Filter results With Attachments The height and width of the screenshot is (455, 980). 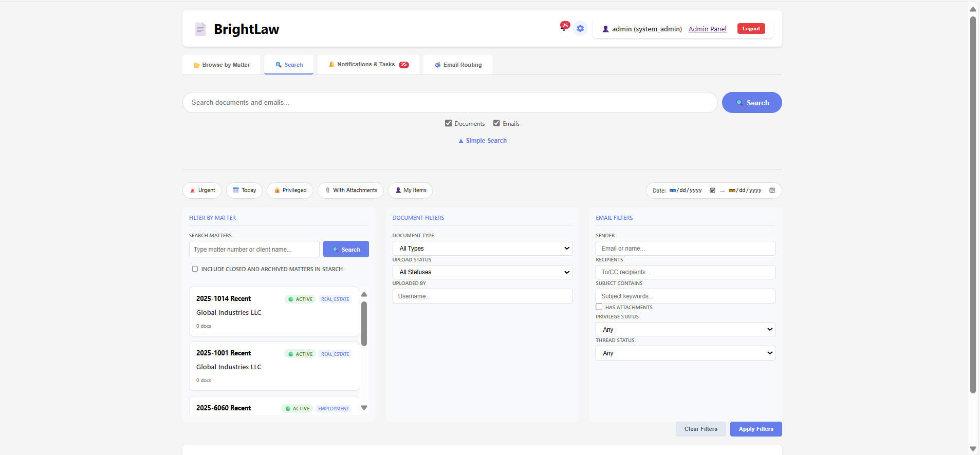click(350, 191)
